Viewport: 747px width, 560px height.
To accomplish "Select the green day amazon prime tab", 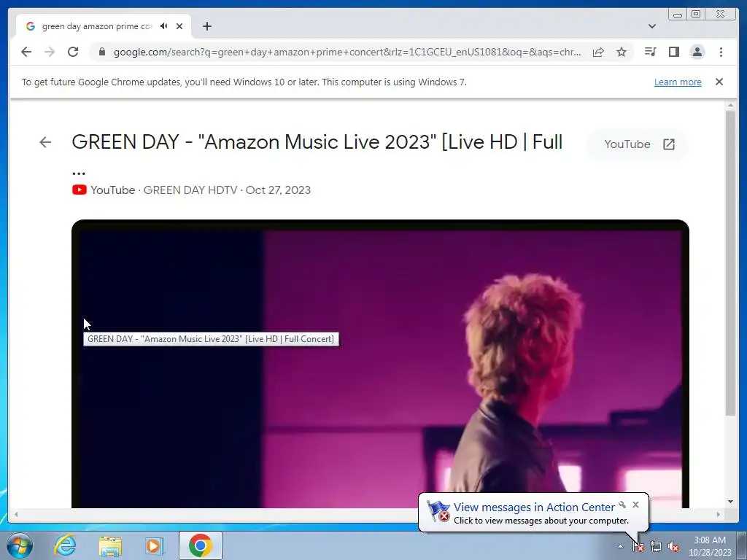I will [x=104, y=26].
